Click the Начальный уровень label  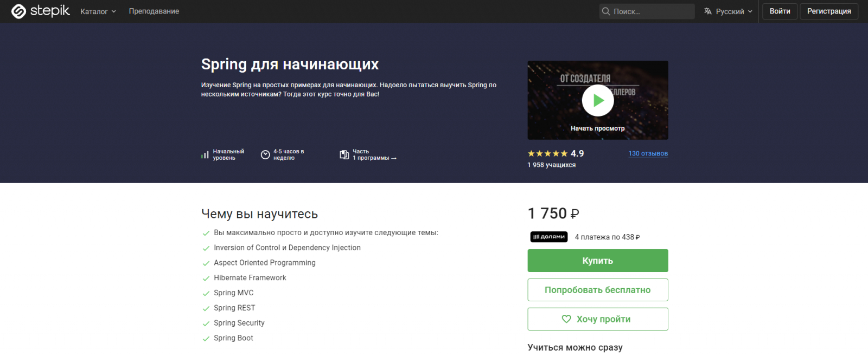pos(228,155)
